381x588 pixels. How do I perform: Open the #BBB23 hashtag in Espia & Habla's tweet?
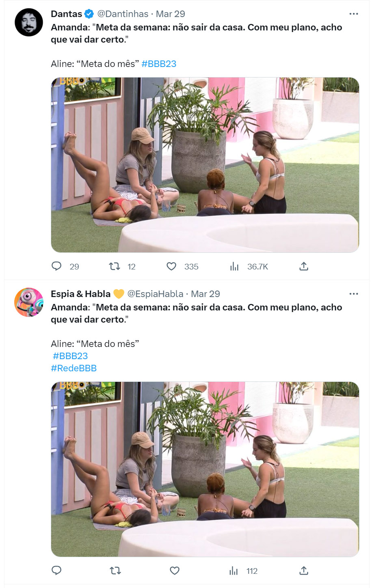(70, 356)
